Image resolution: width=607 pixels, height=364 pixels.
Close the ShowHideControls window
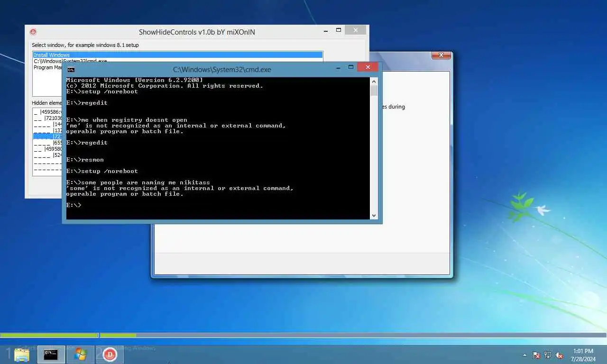click(x=355, y=30)
